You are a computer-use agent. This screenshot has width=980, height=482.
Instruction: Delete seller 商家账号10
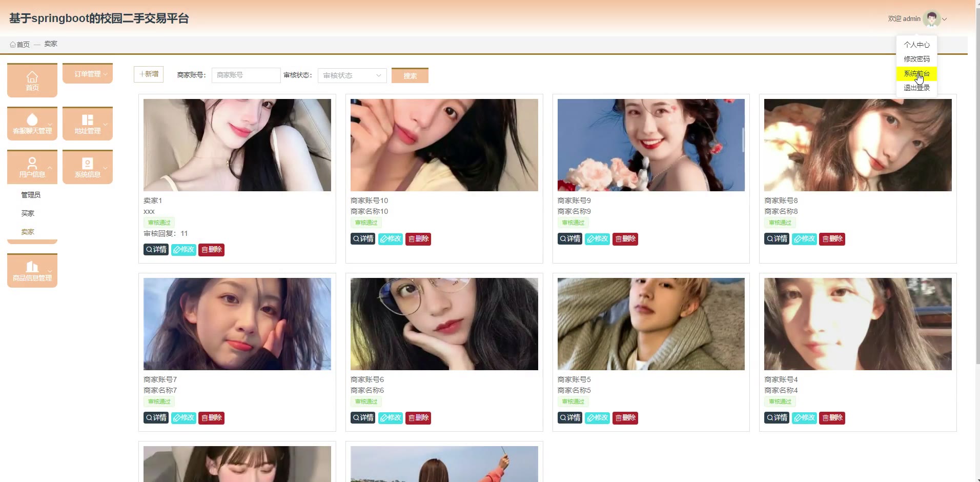click(x=418, y=239)
